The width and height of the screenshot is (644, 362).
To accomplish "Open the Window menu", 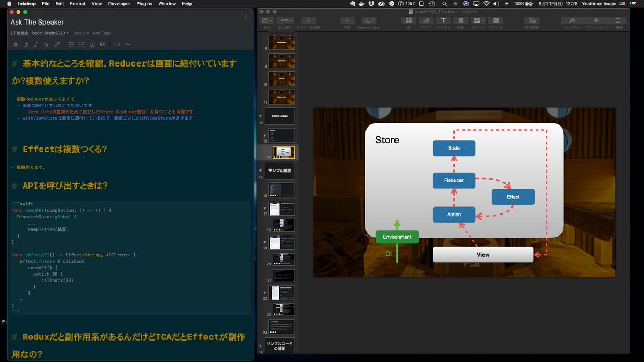I will point(167,3).
